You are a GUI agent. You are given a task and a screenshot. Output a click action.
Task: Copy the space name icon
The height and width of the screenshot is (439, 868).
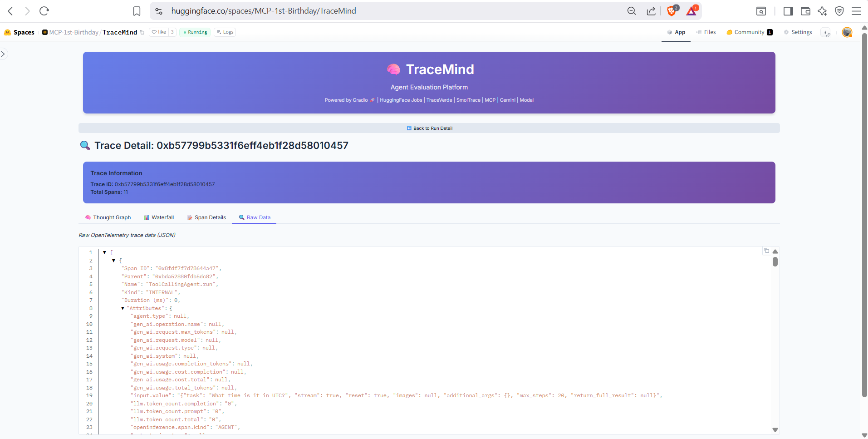coord(142,32)
